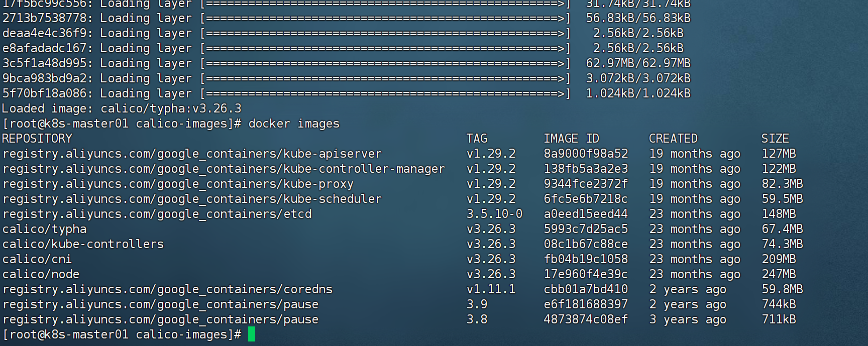The width and height of the screenshot is (868, 346).
Task: Click the google_containers/coredns repository text
Action: coord(167,289)
